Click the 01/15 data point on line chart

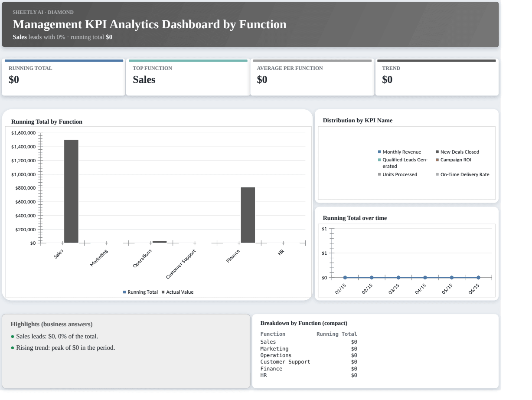(x=345, y=278)
